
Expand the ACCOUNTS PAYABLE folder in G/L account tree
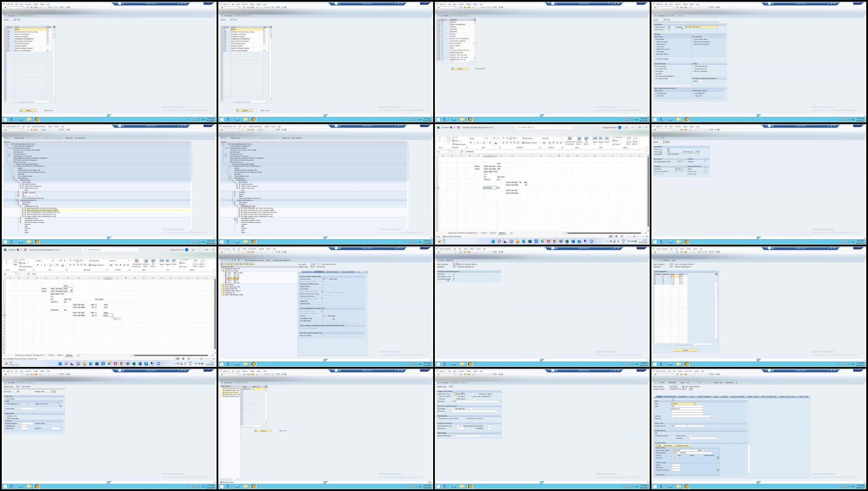coord(222,271)
